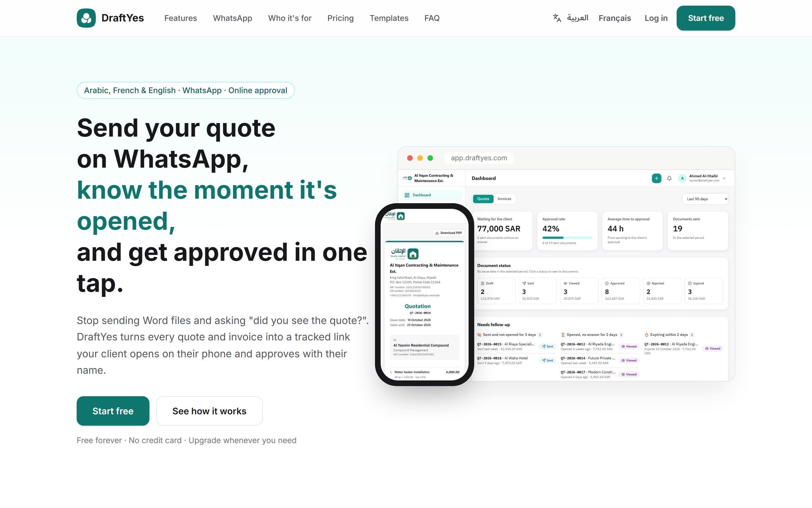Screen dimensions: 812x508
Task: Click the Dashboard grid icon in sidebar
Action: pos(407,195)
